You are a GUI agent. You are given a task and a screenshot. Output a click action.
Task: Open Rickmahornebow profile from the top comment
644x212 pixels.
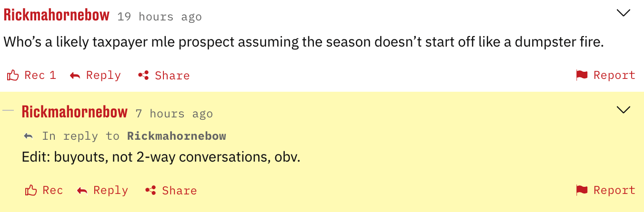[57, 15]
